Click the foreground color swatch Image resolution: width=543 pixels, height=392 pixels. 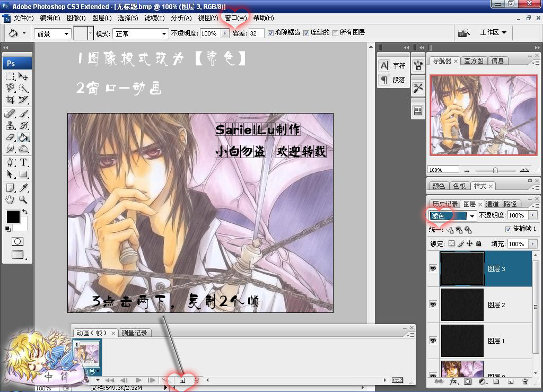13,217
